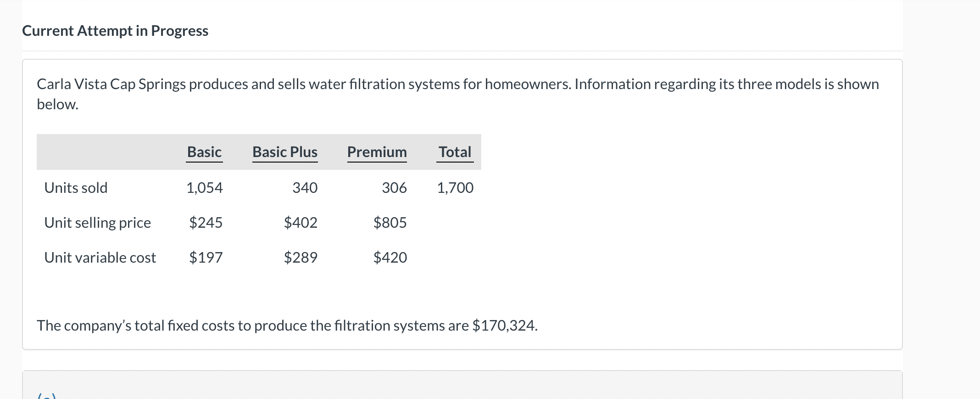
Task: Click the $289 Basic Plus variable cost
Action: point(301,258)
